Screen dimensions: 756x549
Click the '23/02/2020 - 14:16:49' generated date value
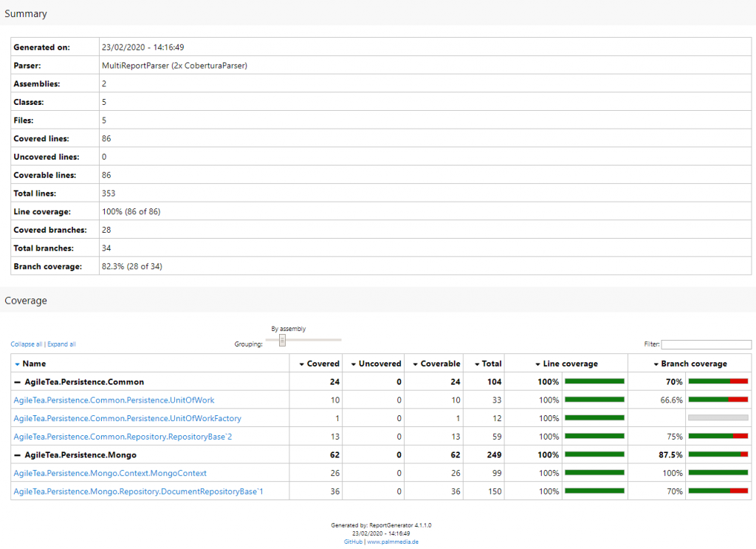pos(142,47)
